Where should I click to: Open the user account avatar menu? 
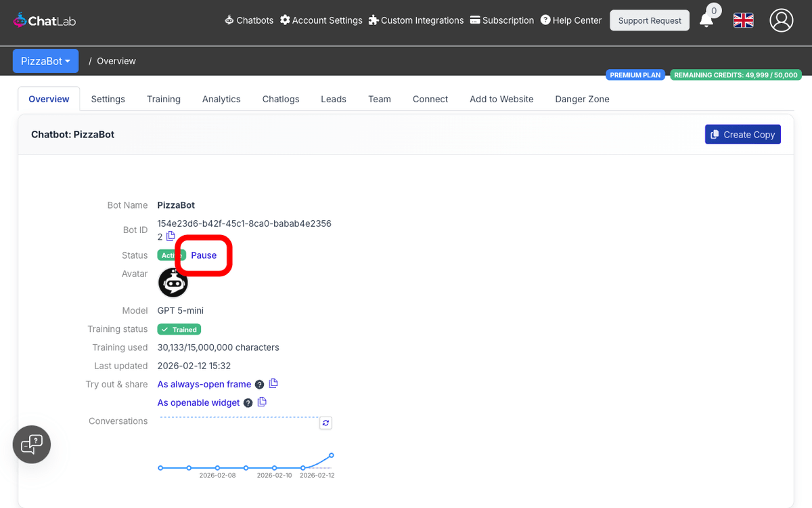tap(782, 20)
